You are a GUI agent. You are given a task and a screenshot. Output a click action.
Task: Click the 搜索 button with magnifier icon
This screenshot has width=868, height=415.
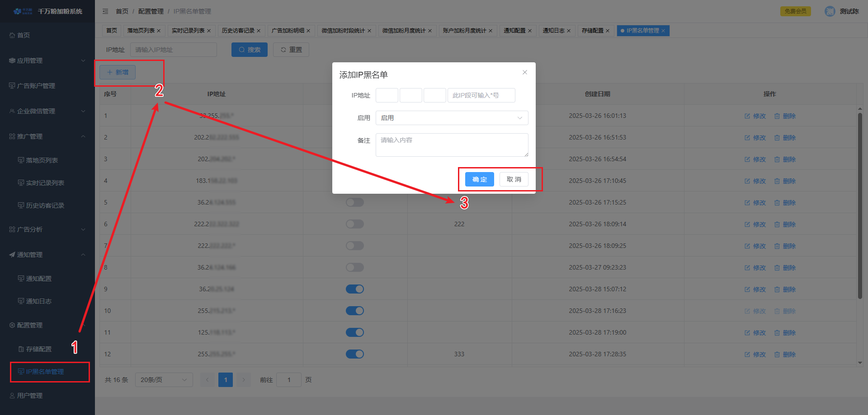tap(250, 50)
